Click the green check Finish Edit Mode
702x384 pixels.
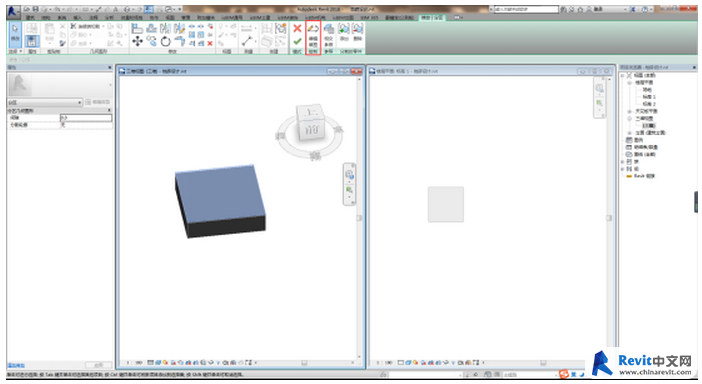tap(297, 42)
